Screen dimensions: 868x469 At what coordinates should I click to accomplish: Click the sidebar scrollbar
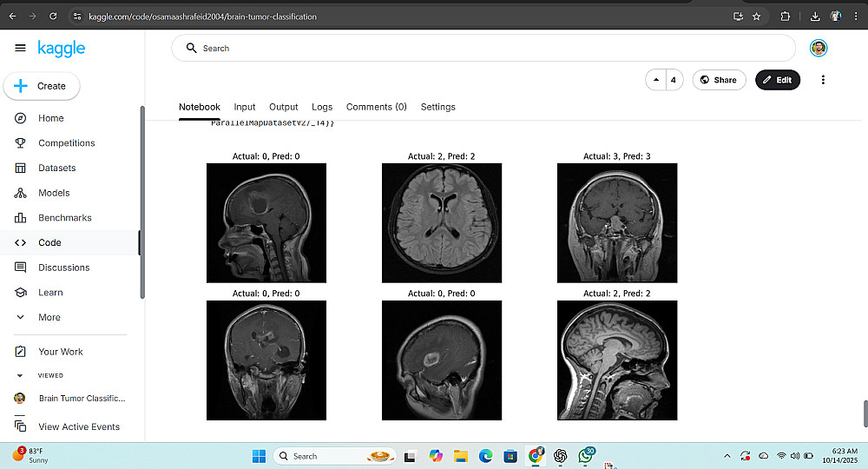tap(141, 202)
